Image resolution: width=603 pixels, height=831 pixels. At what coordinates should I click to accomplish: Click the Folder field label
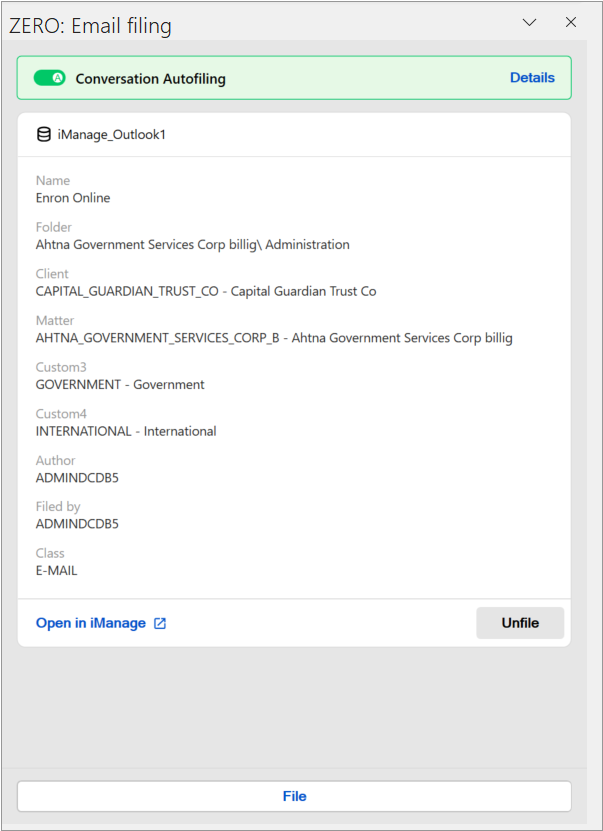click(x=54, y=227)
